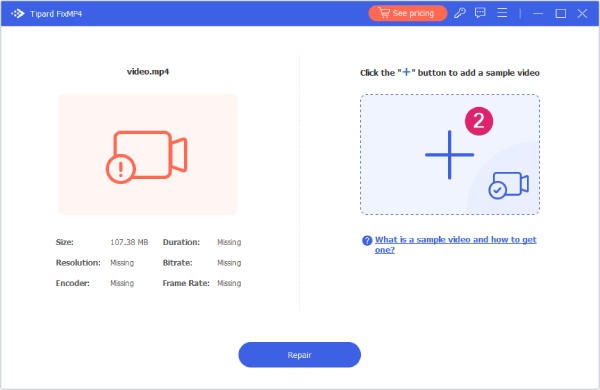Click the sample video camera checkmark icon

[x=508, y=185]
